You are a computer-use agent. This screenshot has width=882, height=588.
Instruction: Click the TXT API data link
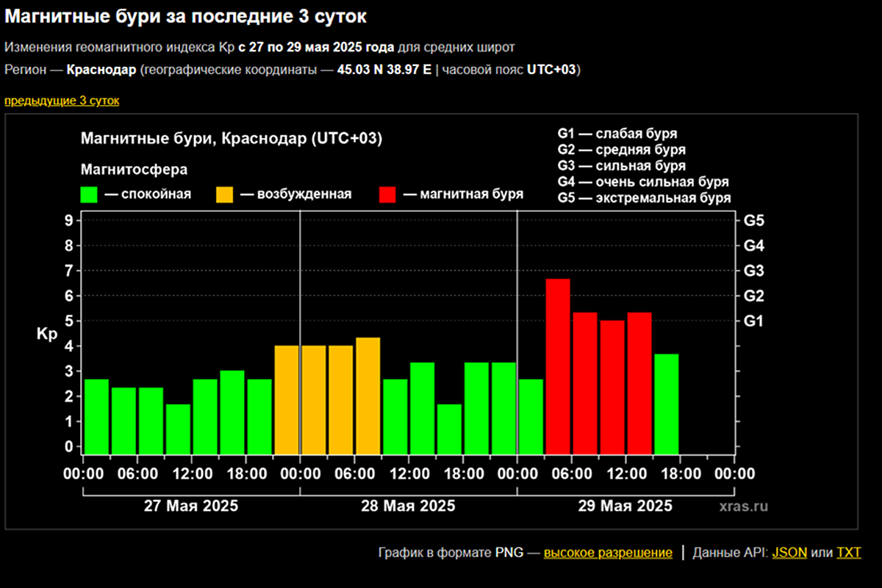pyautogui.click(x=849, y=553)
